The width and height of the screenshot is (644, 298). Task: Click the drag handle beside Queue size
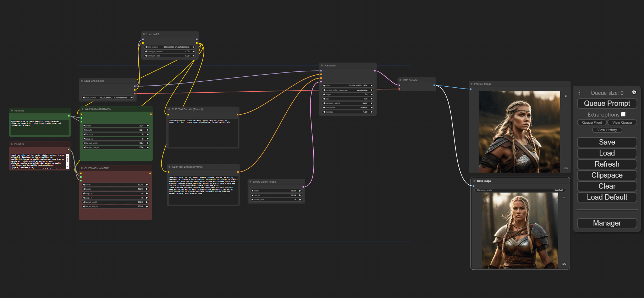coord(579,93)
